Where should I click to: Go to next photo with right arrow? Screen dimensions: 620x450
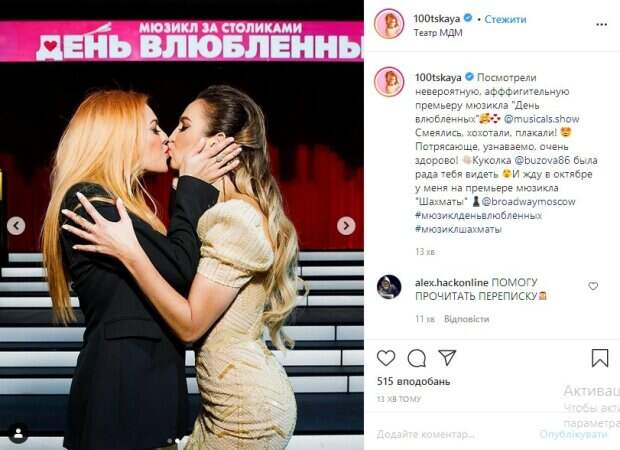pyautogui.click(x=346, y=226)
